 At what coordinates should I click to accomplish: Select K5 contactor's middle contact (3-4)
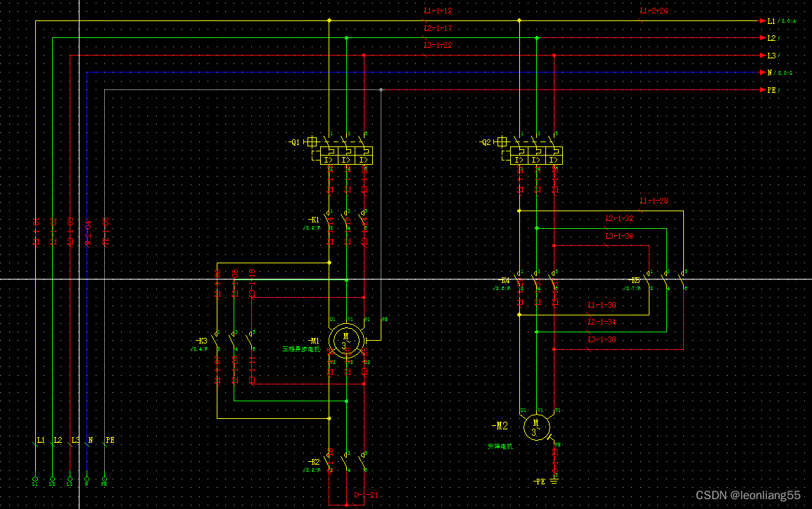coord(666,280)
